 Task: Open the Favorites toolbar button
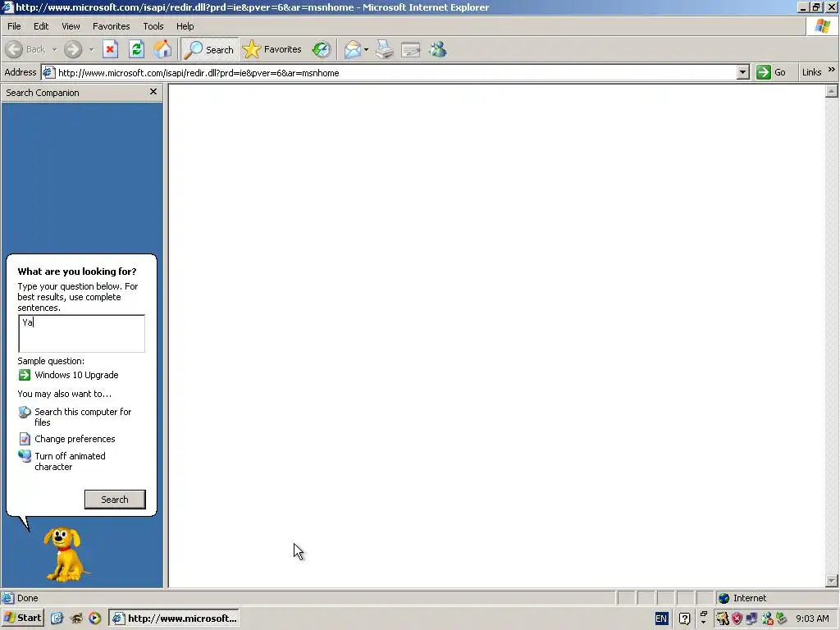pos(272,50)
